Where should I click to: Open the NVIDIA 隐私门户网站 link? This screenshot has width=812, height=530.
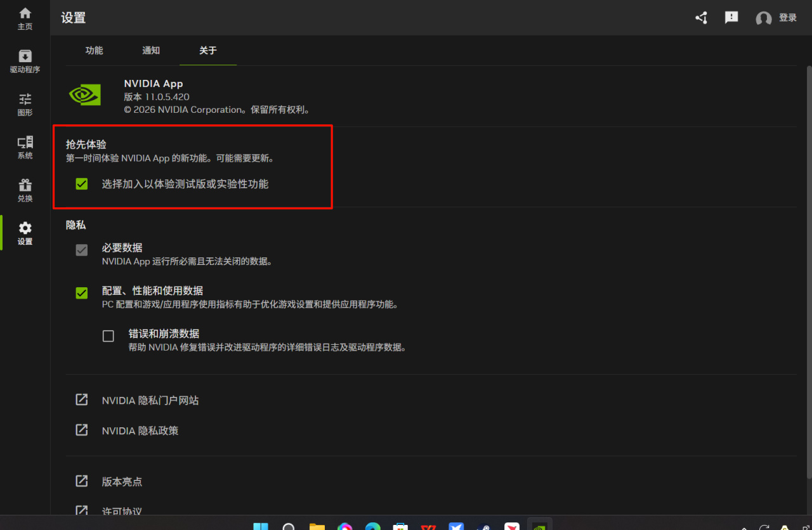(x=150, y=401)
